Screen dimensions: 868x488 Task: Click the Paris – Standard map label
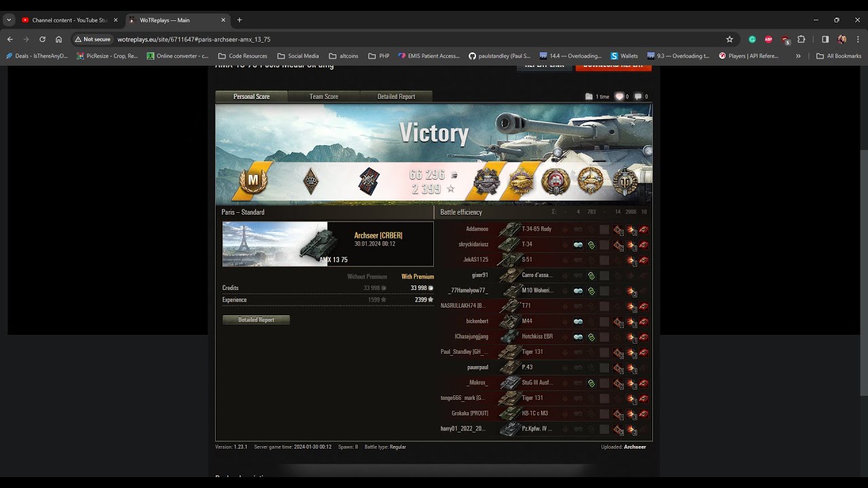243,212
